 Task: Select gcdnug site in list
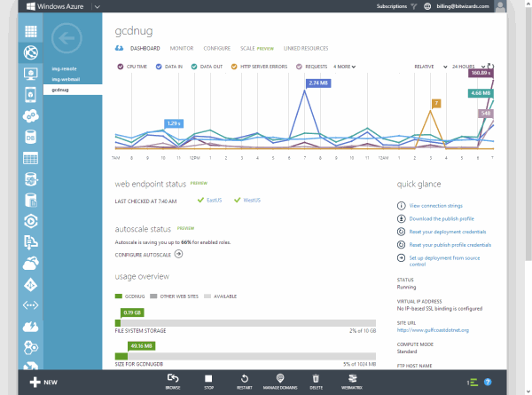pos(73,90)
